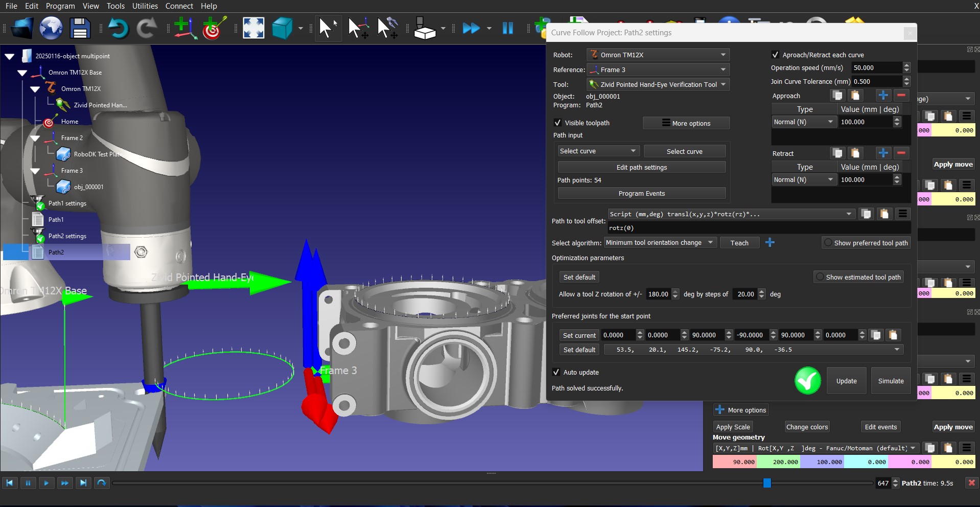Image resolution: width=980 pixels, height=507 pixels.
Task: Click the Add reference frame icon
Action: pyautogui.click(x=184, y=28)
